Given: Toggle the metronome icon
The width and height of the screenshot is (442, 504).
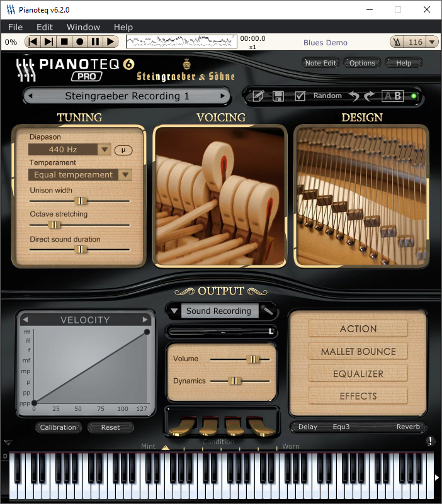Looking at the screenshot, I should coord(397,42).
